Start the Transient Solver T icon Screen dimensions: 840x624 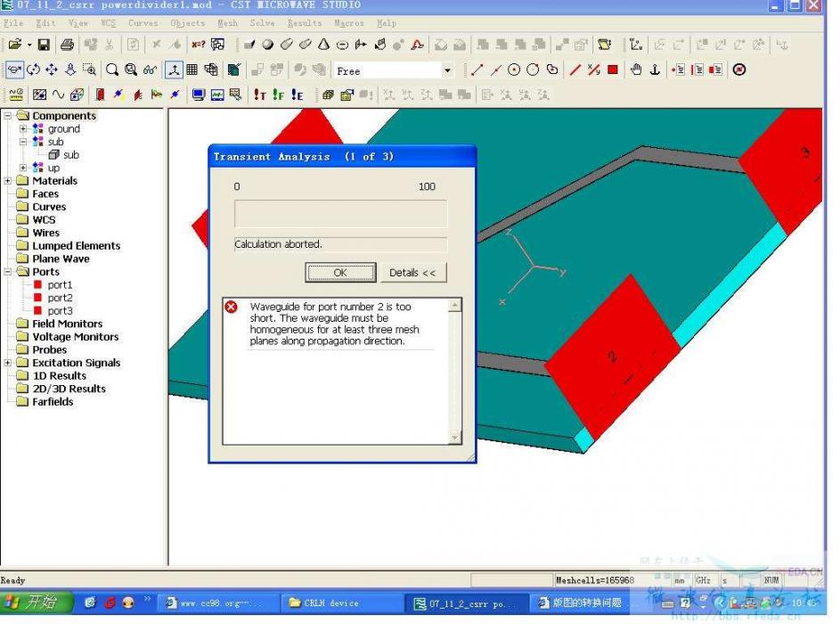[x=260, y=94]
